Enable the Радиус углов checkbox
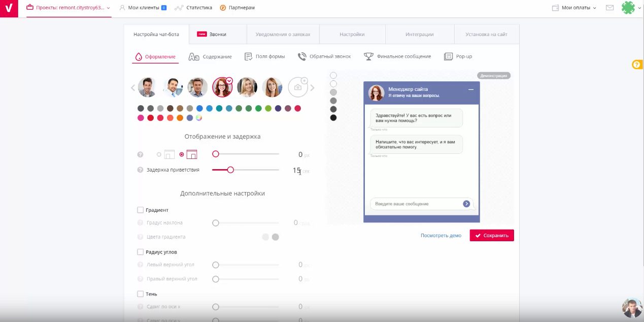 click(141, 252)
